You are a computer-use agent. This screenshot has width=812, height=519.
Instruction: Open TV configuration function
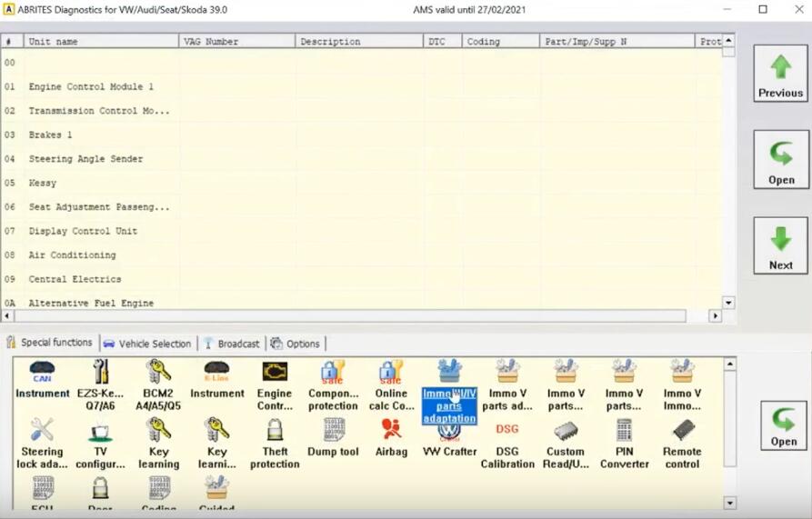tap(100, 444)
